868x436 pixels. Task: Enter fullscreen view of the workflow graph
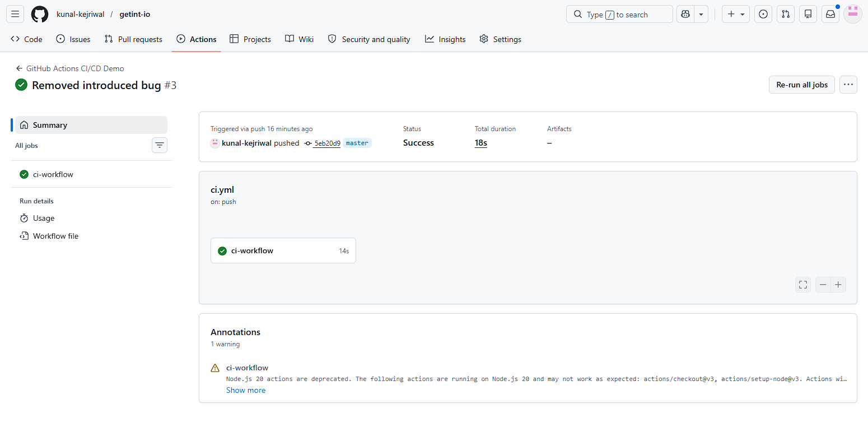(802, 285)
